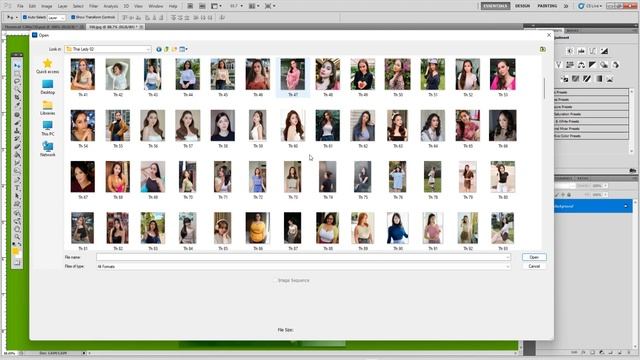Open This PC in the dialog sidebar
The width and height of the screenshot is (640, 360).
point(47,129)
